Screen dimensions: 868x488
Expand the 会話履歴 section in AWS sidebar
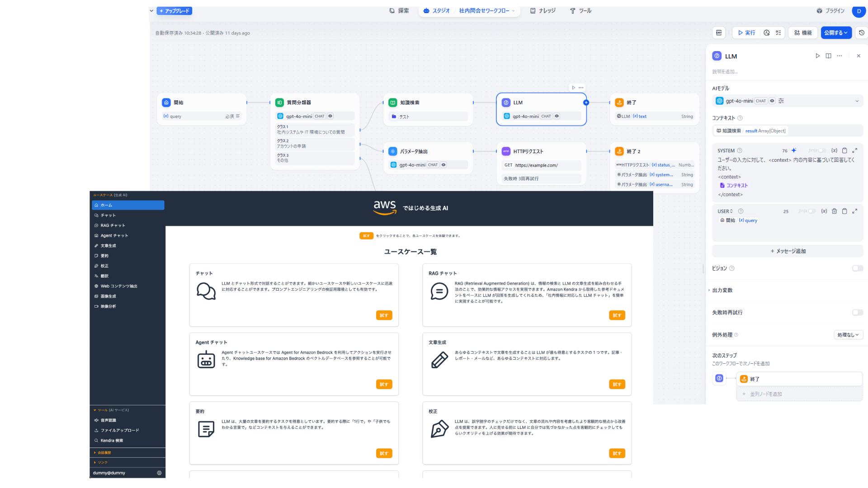102,453
